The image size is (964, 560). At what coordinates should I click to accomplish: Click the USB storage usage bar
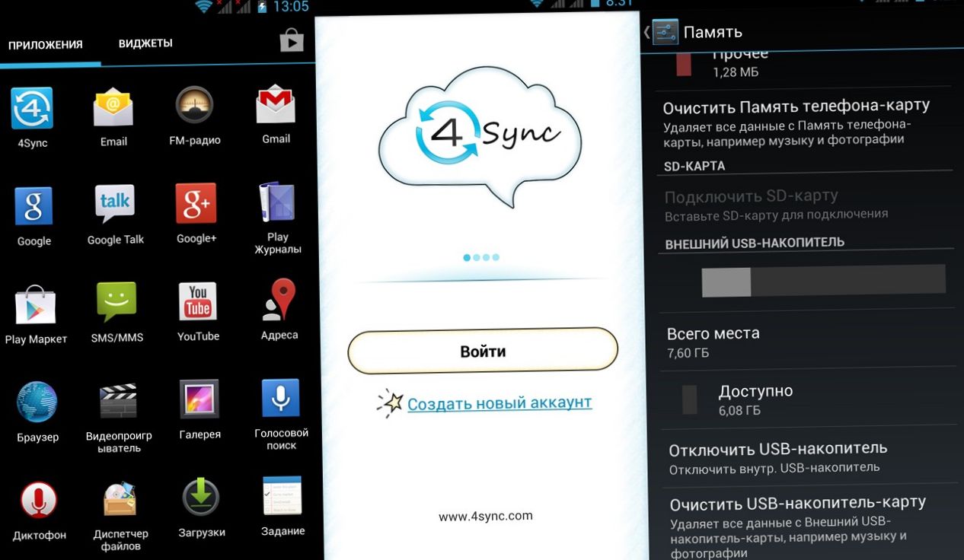[823, 281]
